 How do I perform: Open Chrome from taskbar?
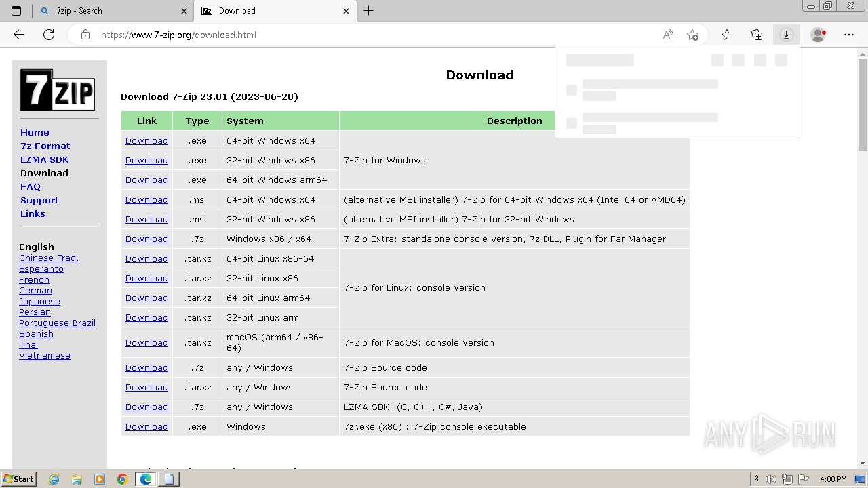[x=122, y=479]
